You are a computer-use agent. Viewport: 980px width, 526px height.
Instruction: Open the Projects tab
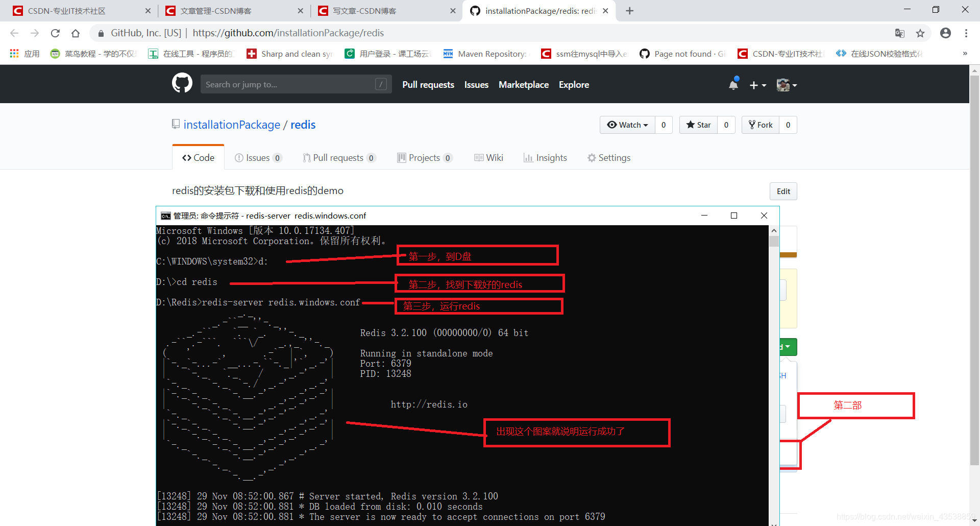pos(424,158)
